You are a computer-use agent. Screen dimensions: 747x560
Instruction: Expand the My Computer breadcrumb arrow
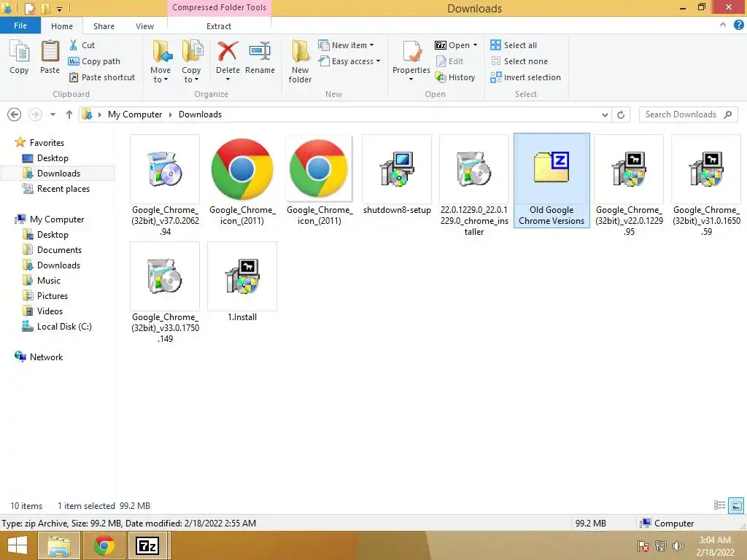pos(170,114)
